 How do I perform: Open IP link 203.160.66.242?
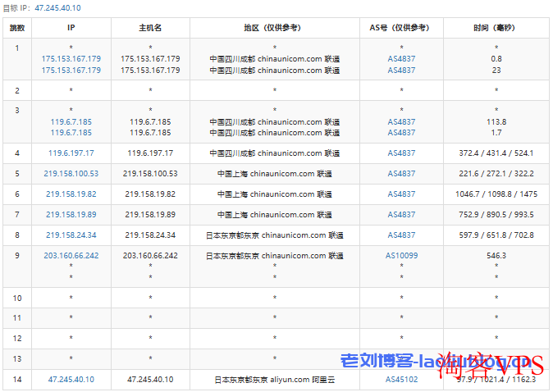(71, 255)
